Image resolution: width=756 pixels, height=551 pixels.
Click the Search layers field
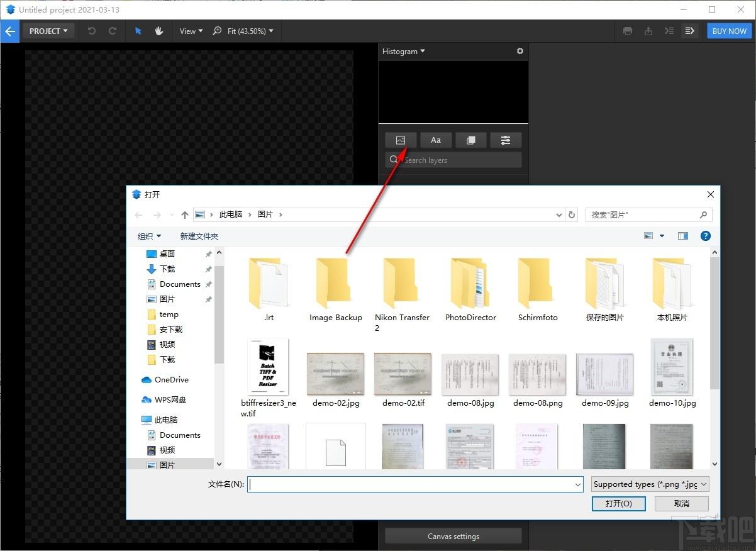click(x=453, y=160)
